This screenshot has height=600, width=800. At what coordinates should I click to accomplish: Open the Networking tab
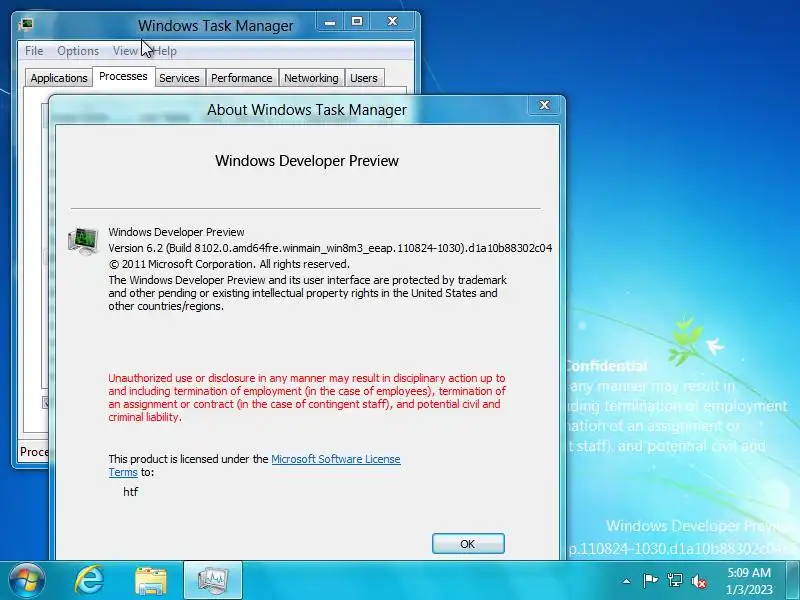[311, 78]
